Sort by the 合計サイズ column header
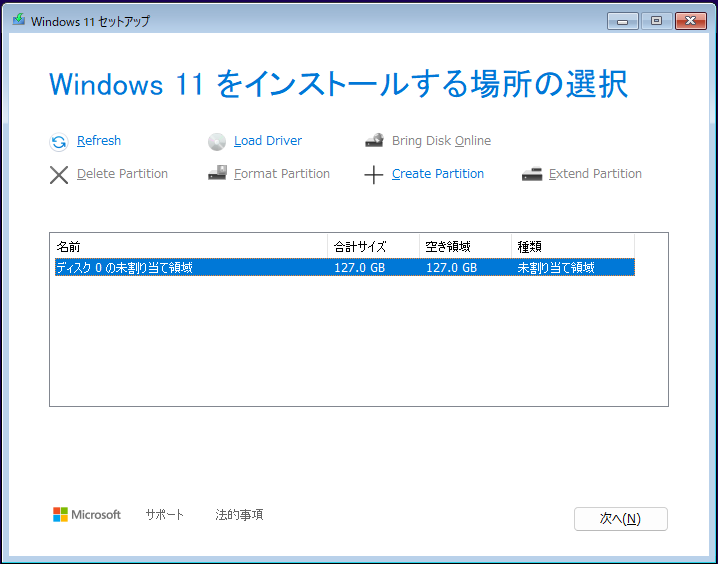The height and width of the screenshot is (564, 718). (x=373, y=247)
